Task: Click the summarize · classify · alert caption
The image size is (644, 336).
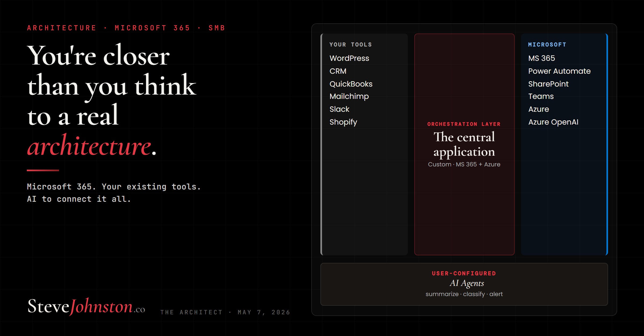Action: [464, 294]
